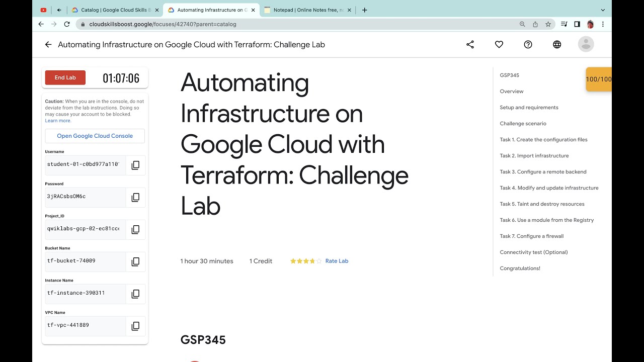Viewport: 644px width, 362px height.
Task: Copy the Bucket Name value
Action: [x=135, y=262]
